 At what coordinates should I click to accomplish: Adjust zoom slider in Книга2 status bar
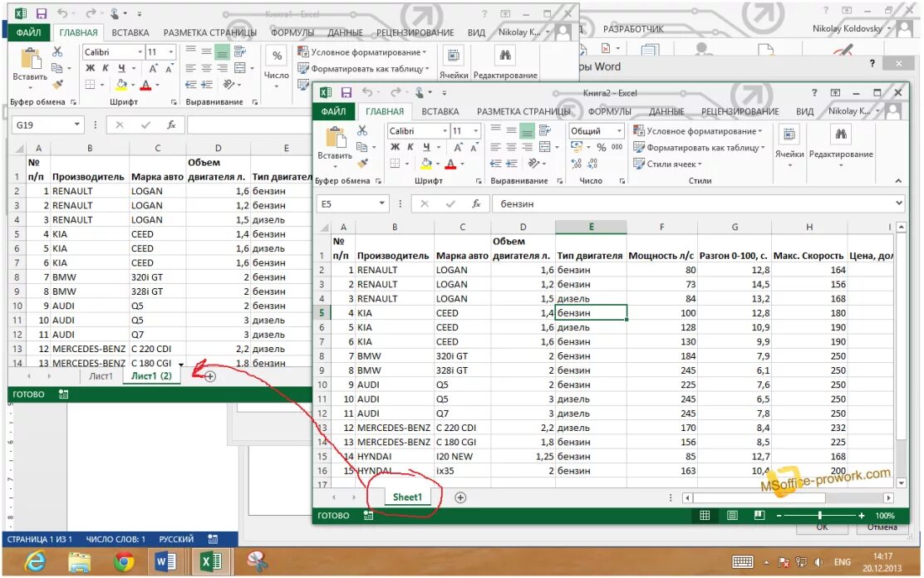tap(819, 516)
